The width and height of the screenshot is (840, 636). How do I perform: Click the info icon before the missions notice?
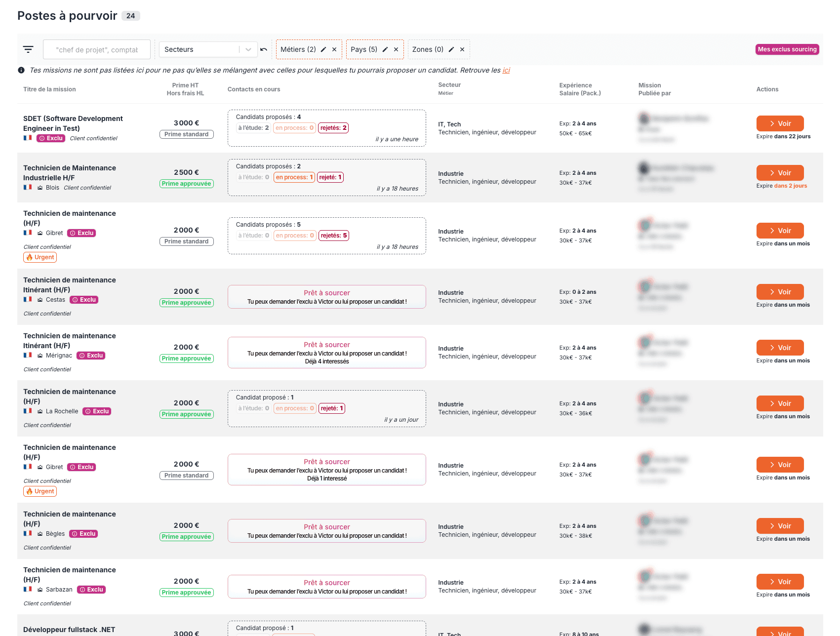[x=21, y=70]
